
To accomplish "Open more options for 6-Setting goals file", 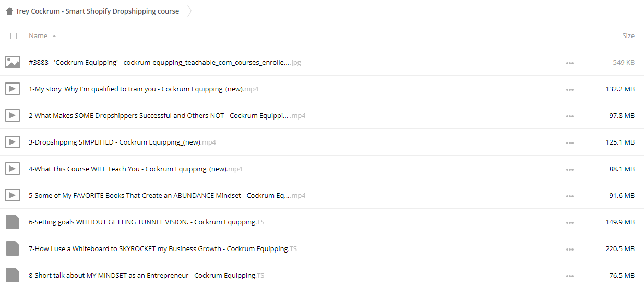I will pyautogui.click(x=569, y=223).
